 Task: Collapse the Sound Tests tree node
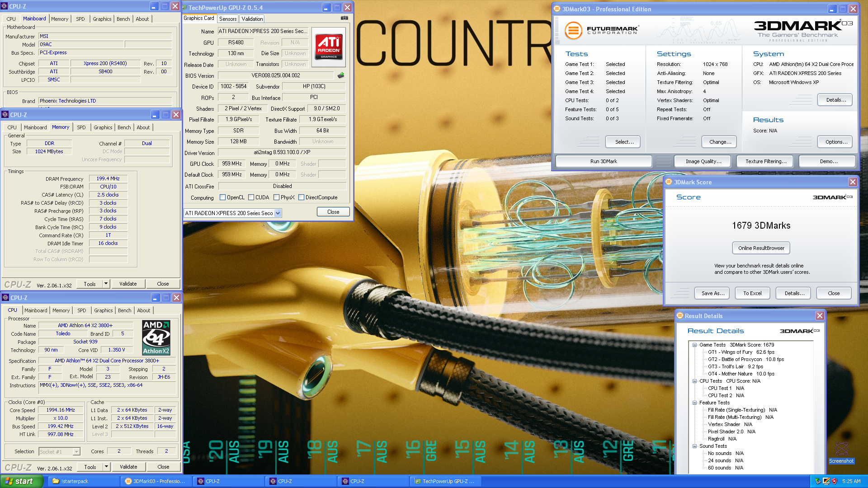coord(694,446)
